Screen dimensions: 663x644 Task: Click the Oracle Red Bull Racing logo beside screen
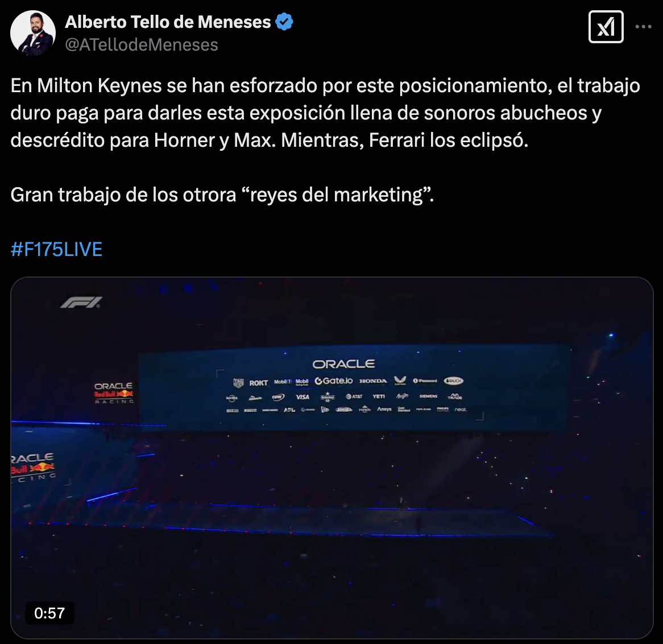(113, 393)
